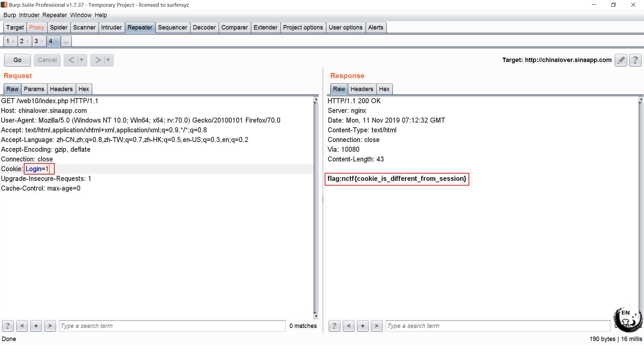Close Repeater tab 3
This screenshot has height=345, width=644.
click(x=42, y=42)
